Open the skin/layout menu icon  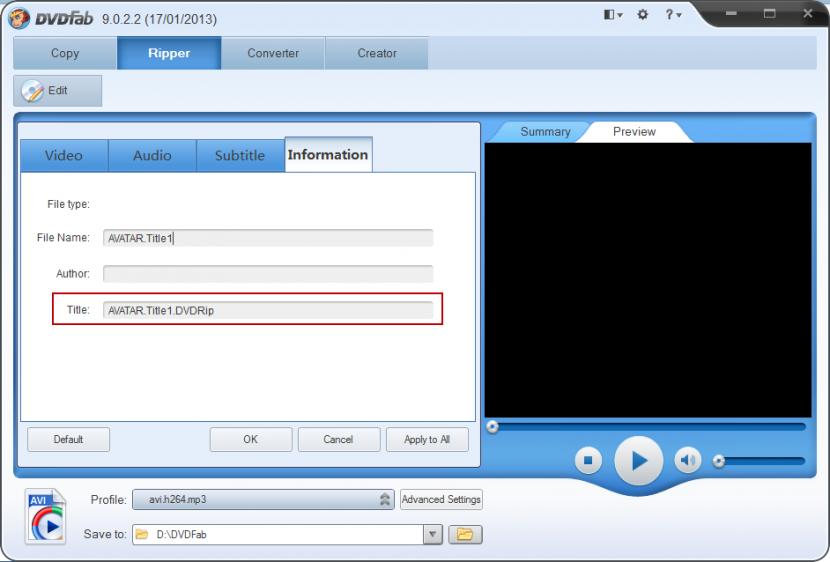613,15
